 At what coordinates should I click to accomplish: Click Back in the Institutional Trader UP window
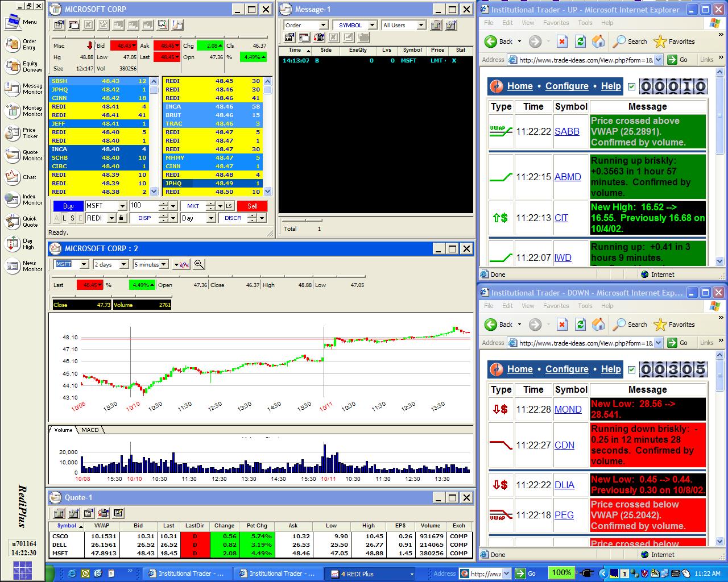[x=499, y=41]
